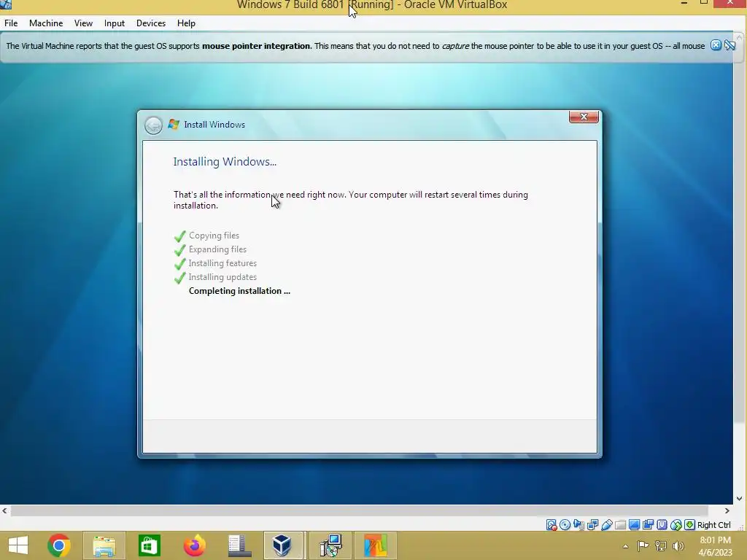Open the Devices menu
This screenshot has width=747, height=560.
coord(151,23)
